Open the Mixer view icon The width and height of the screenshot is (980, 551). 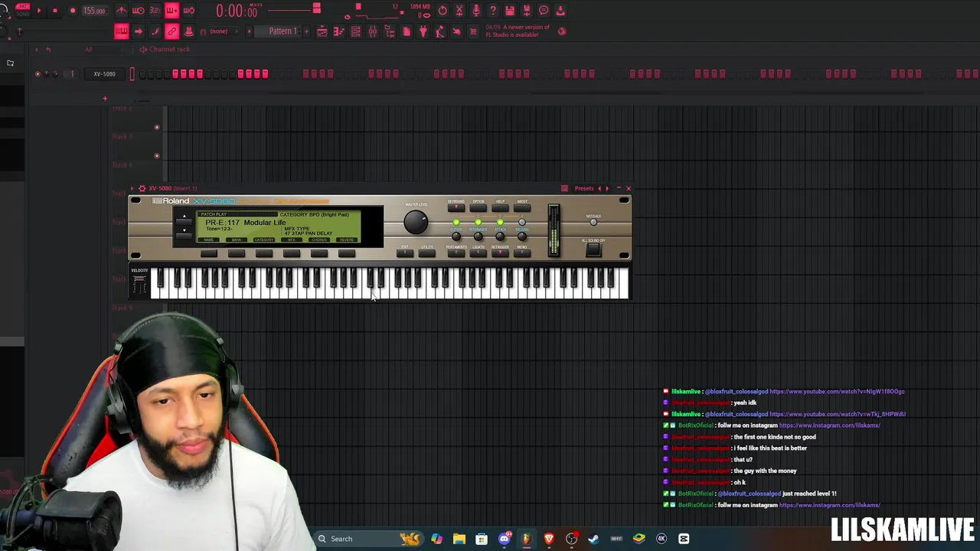372,31
